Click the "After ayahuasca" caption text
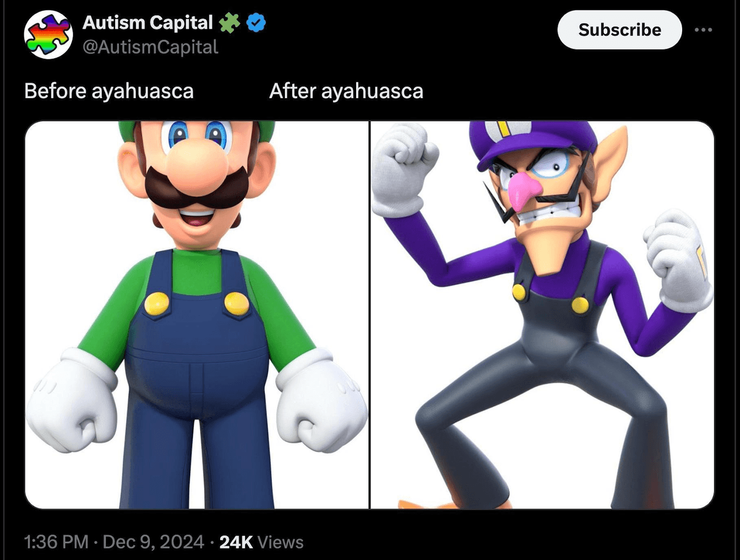 [346, 91]
